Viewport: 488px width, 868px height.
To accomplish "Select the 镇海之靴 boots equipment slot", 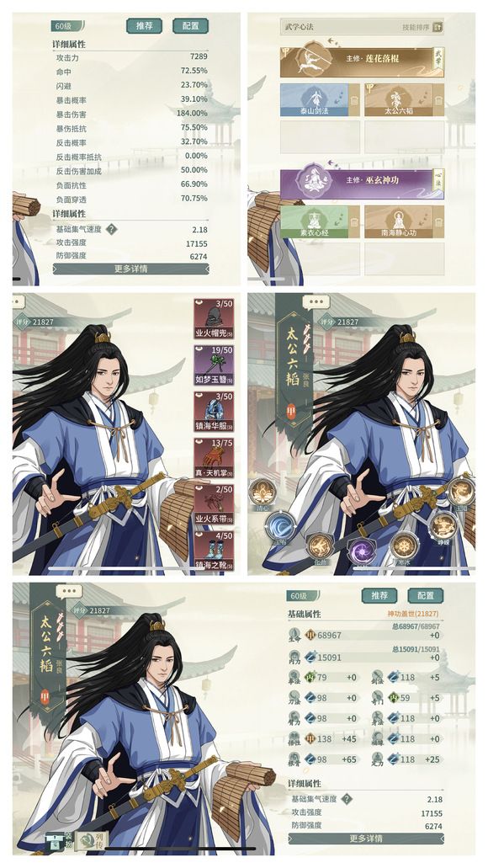I will click(x=214, y=551).
